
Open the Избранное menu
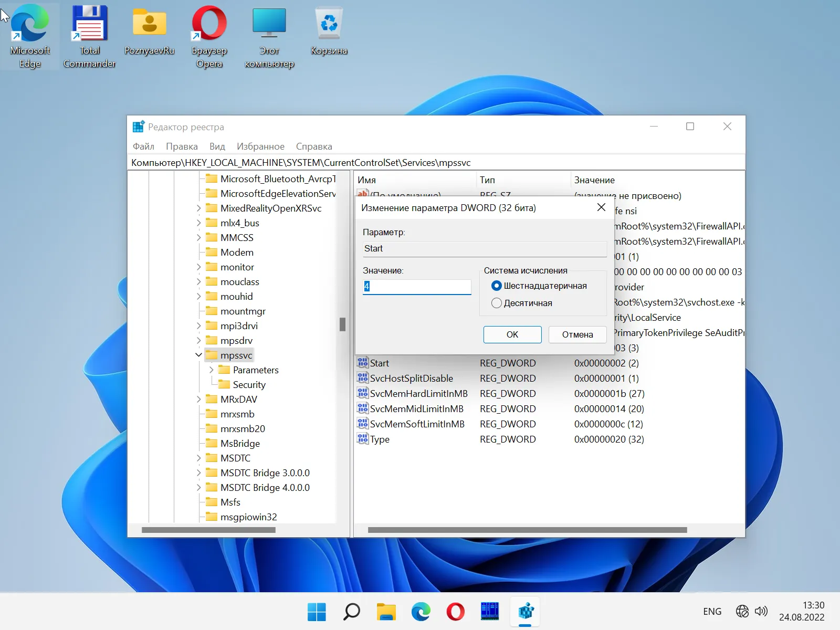pyautogui.click(x=260, y=146)
